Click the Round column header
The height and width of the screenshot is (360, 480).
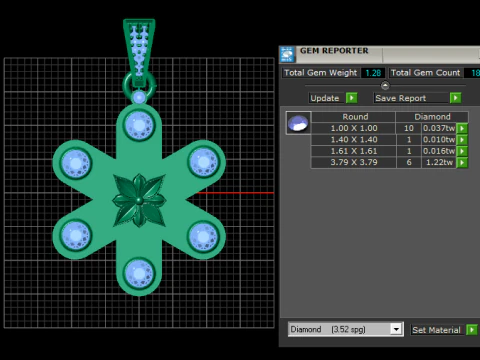point(355,117)
